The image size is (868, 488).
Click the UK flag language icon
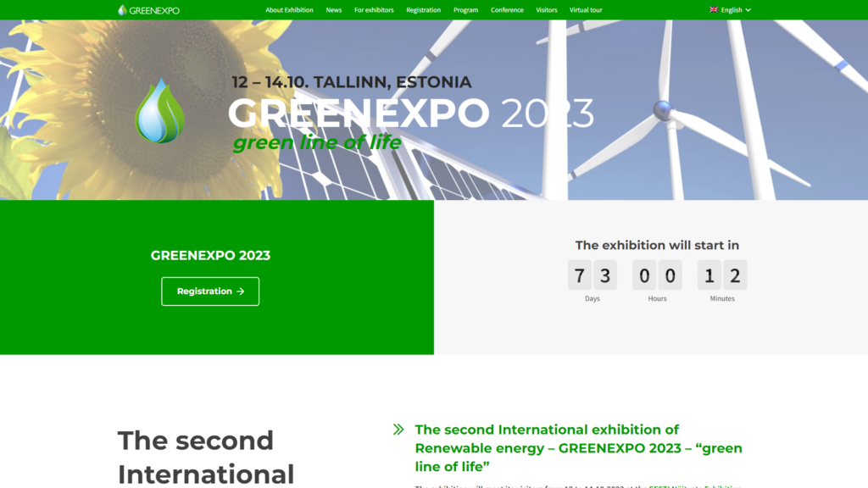(x=714, y=9)
